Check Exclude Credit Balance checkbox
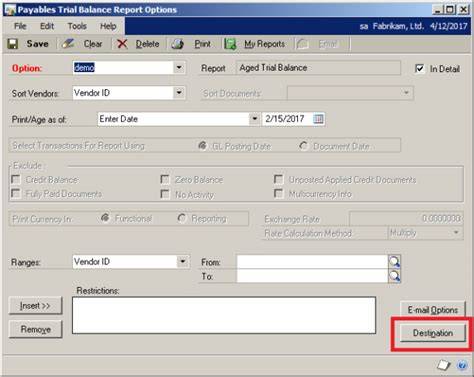This screenshot has height=377, width=474. coord(16,179)
